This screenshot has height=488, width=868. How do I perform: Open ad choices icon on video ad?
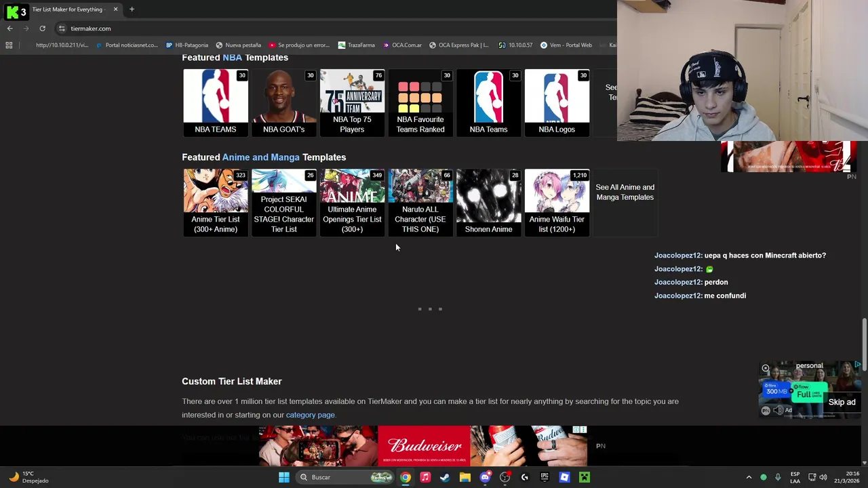coord(858,365)
